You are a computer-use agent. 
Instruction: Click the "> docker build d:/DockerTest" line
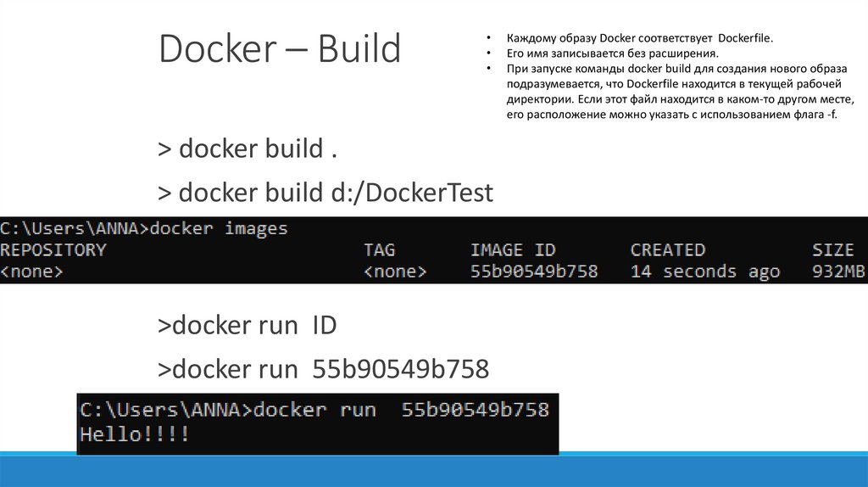click(x=325, y=193)
